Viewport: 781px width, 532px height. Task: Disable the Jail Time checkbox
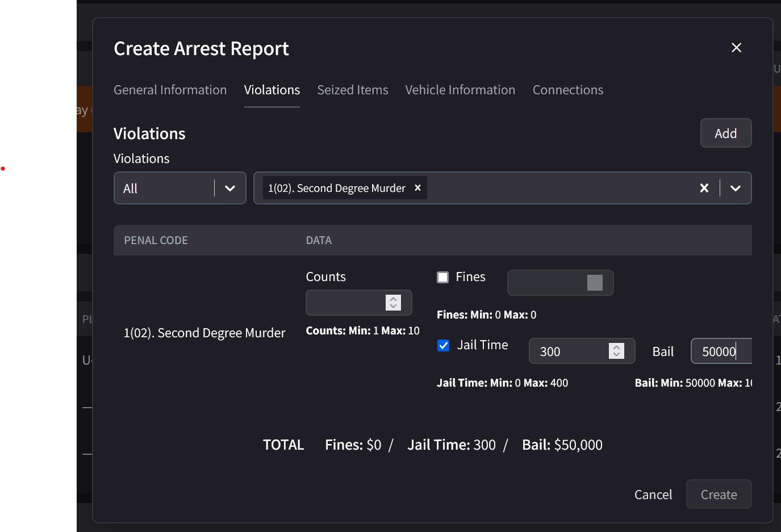(443, 345)
